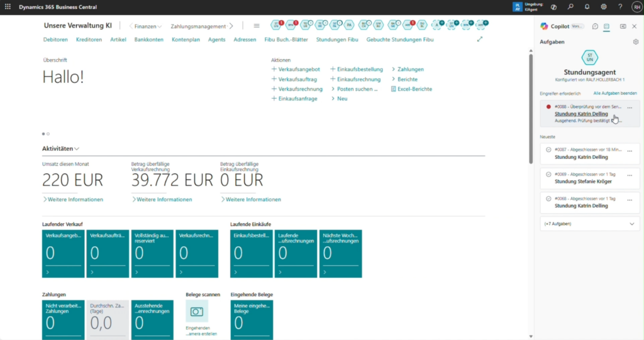Open the Einkaufsbestellungen tile
This screenshot has width=644, height=340.
tap(252, 254)
